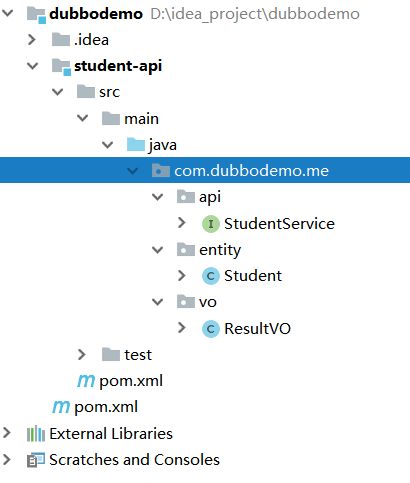
Task: Expand the .idea folder
Action: 32,40
